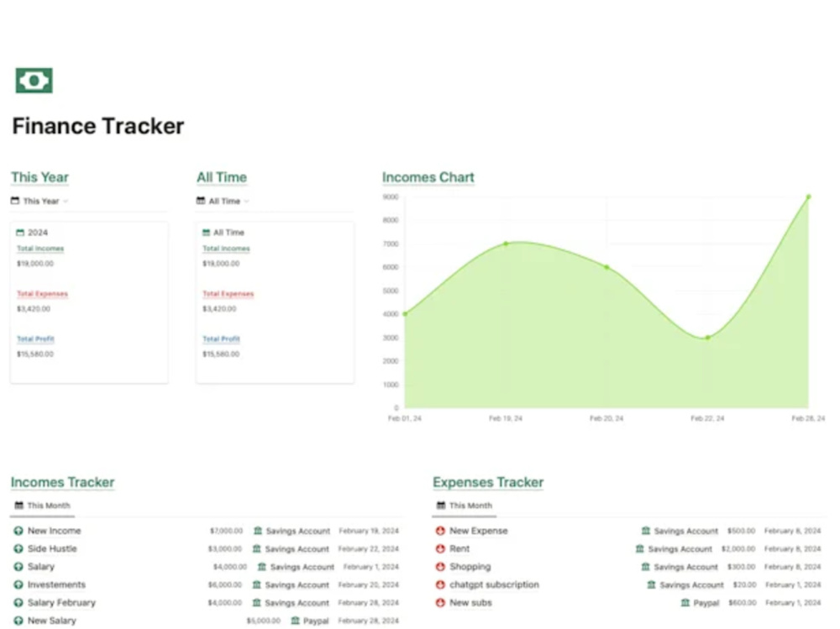Click February 22, 2024 date in Side Hustle row
840x629 pixels.
(x=369, y=548)
